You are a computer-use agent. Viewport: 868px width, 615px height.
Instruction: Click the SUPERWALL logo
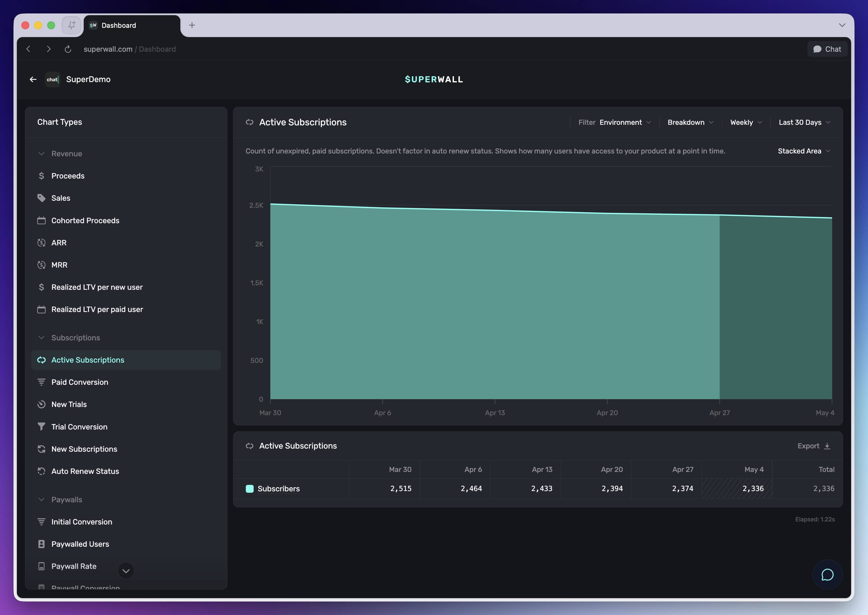(434, 80)
